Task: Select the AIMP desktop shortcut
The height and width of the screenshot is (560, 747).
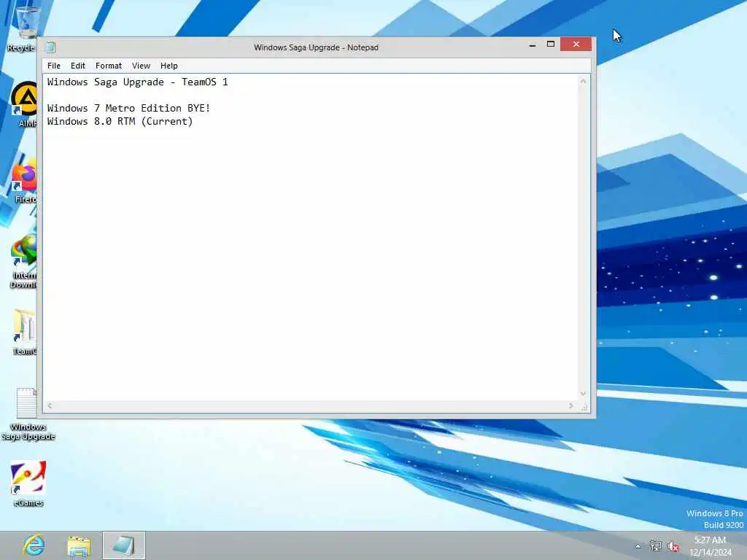Action: 24,105
